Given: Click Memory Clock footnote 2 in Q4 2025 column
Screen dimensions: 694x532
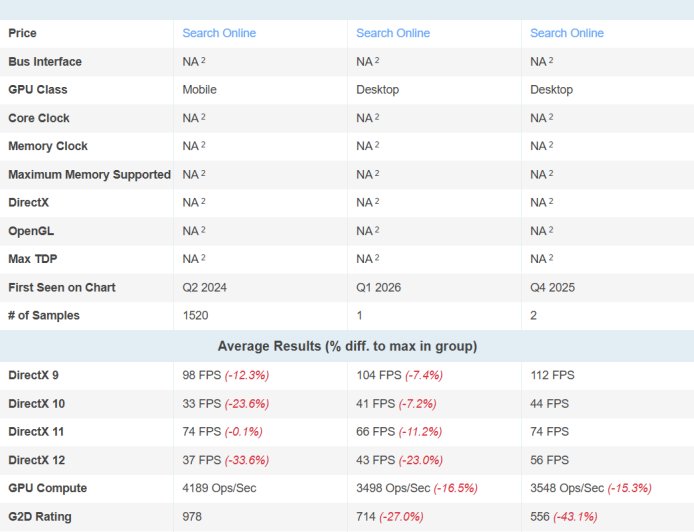Looking at the screenshot, I should click(552, 145).
